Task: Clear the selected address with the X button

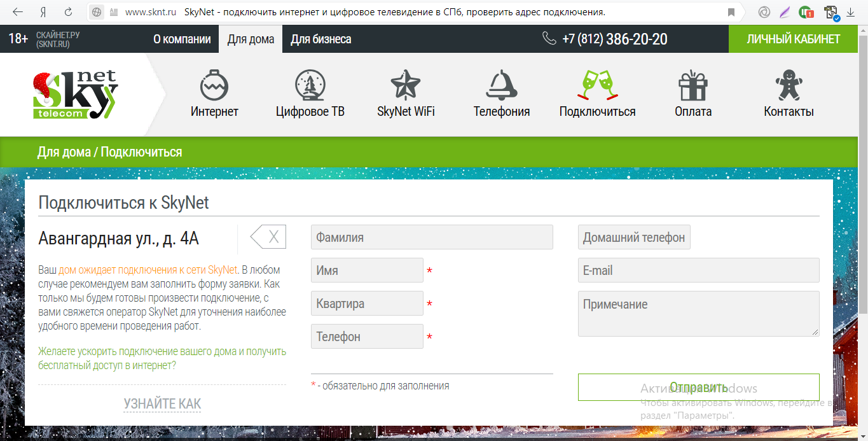Action: pyautogui.click(x=268, y=237)
